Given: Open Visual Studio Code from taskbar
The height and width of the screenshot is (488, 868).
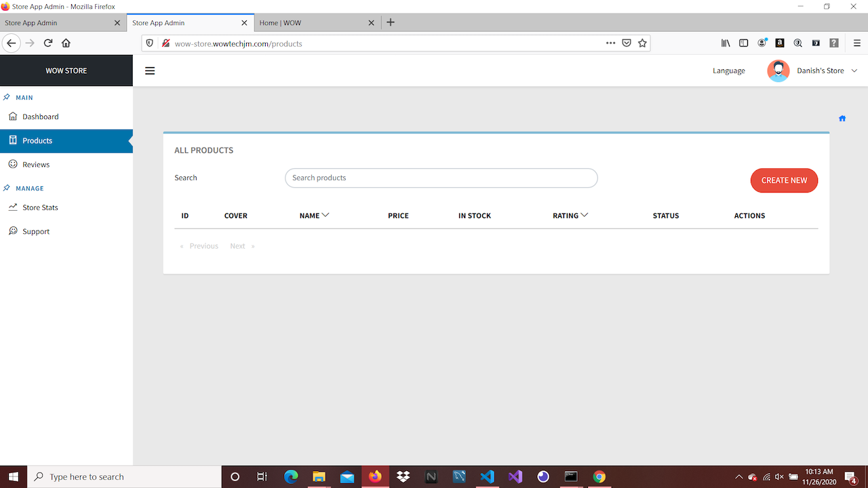Looking at the screenshot, I should (487, 476).
